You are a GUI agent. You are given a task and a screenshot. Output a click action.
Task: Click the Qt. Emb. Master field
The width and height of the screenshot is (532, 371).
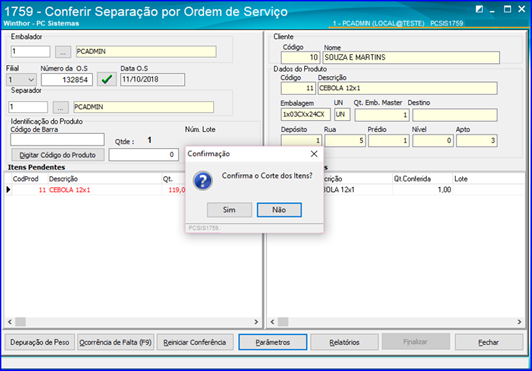pyautogui.click(x=382, y=115)
